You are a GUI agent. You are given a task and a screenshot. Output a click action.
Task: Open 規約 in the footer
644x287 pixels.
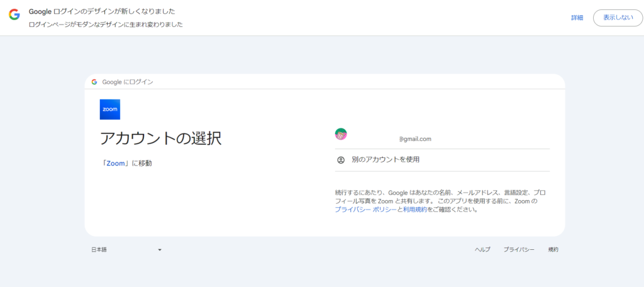tap(553, 250)
